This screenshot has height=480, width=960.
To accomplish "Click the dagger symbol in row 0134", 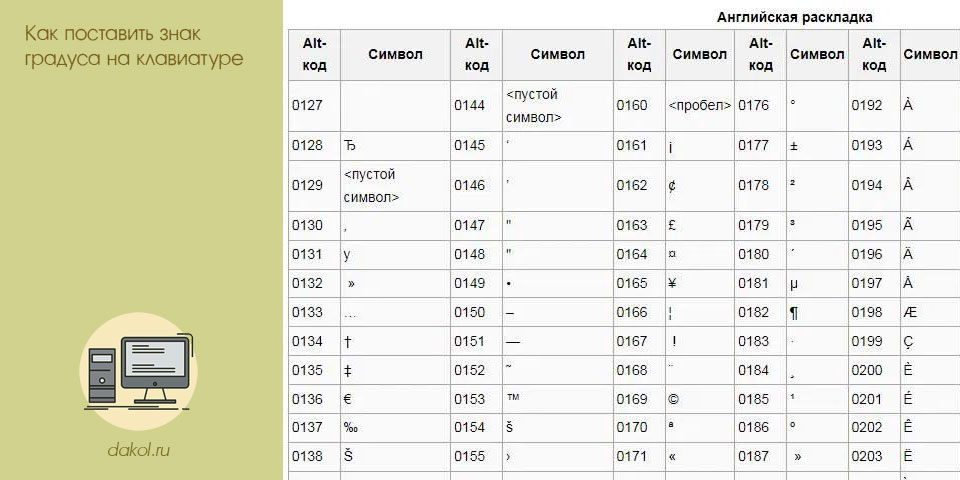I will point(348,342).
